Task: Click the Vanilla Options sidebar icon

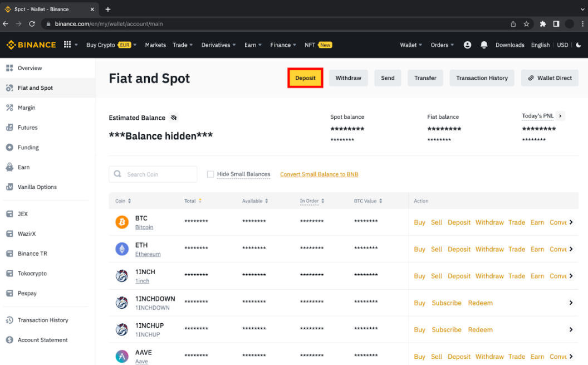Action: tap(10, 187)
